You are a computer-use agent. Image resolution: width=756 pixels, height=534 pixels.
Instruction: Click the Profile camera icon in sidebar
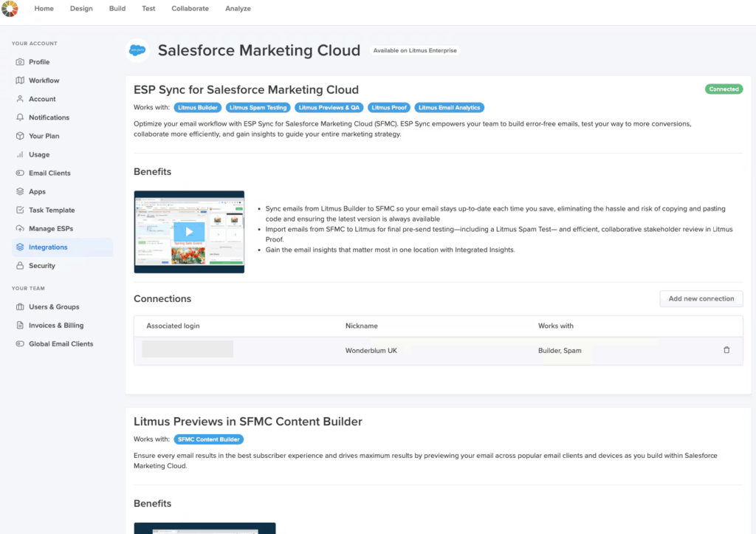20,62
